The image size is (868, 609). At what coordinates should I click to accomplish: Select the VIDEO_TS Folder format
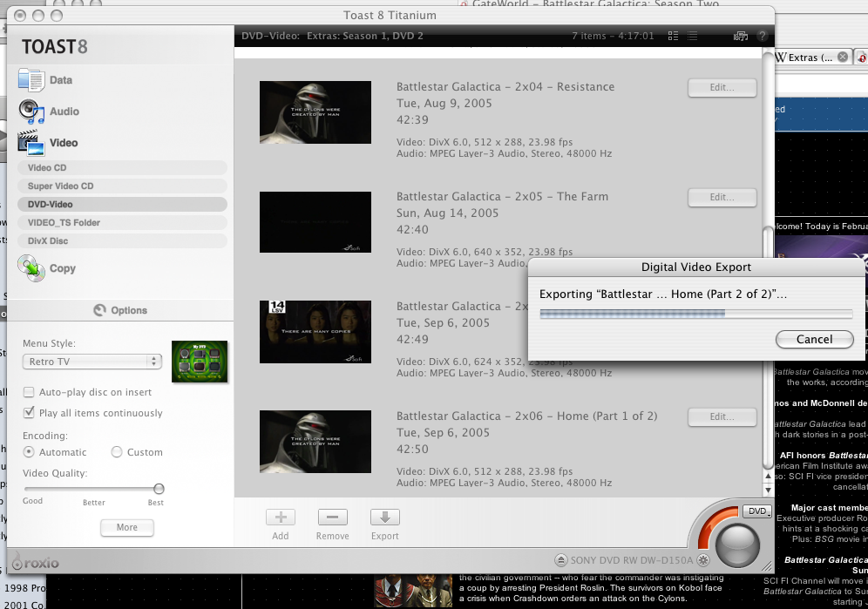[x=64, y=222]
